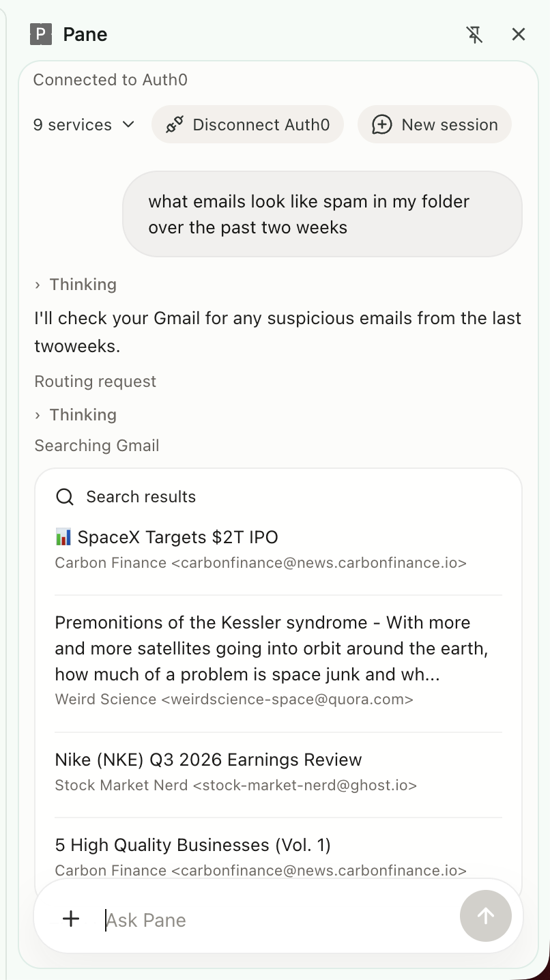
Task: Open the SpaceX Targets $2T IPO email
Action: coord(177,537)
